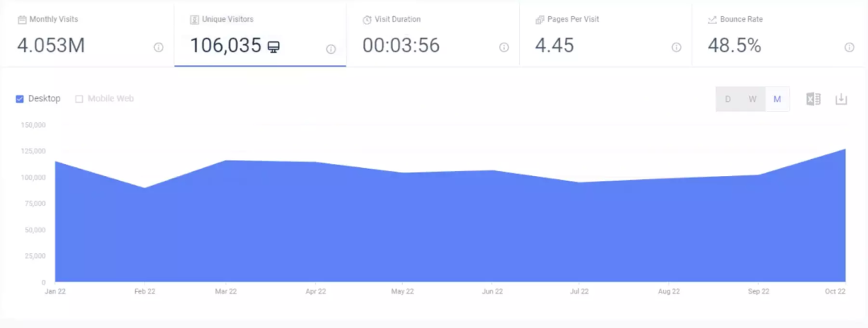Switch chart to daily granularity D
Viewport: 868px width, 328px height.
[728, 99]
